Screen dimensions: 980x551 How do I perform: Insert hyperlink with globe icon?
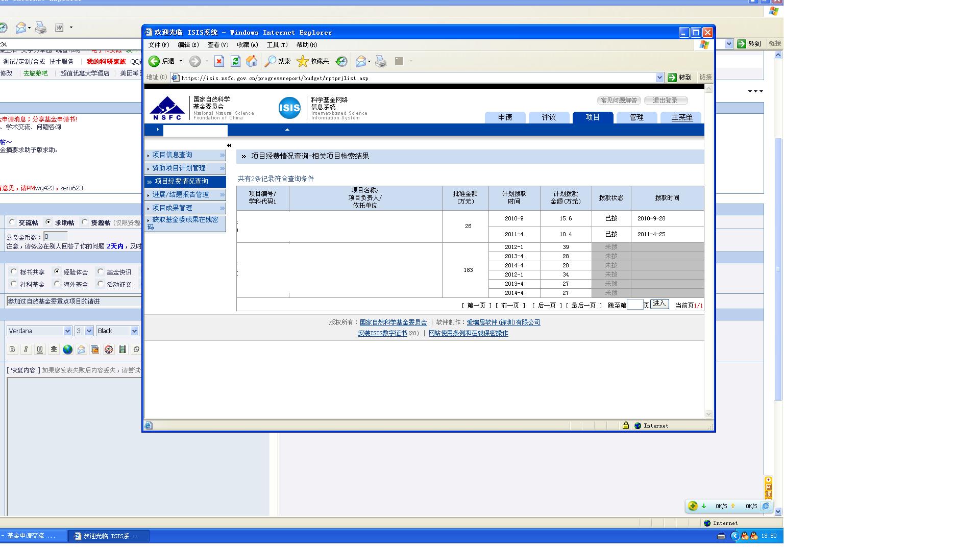tap(67, 349)
